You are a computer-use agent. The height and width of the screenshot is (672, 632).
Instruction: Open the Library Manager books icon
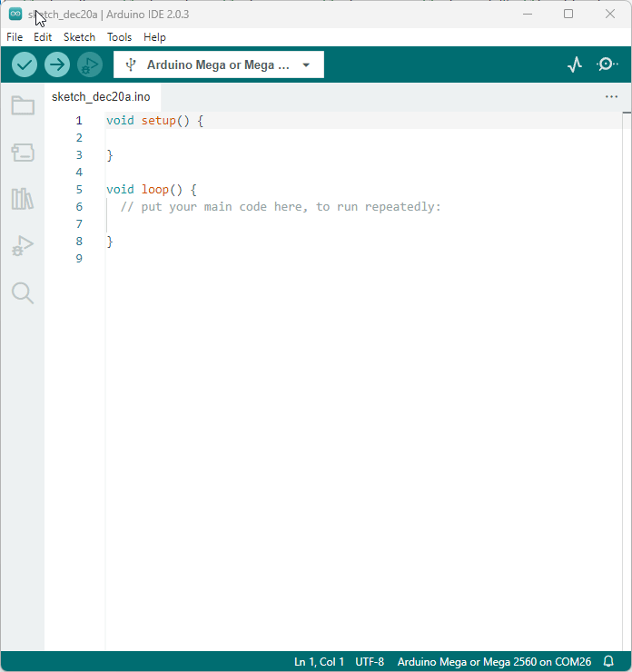[x=23, y=199]
